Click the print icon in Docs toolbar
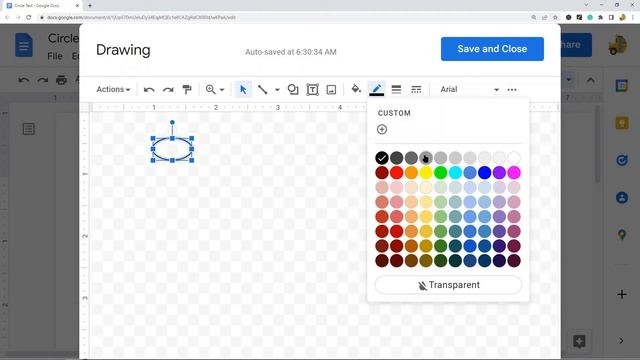The height and width of the screenshot is (360, 640). pos(61,80)
